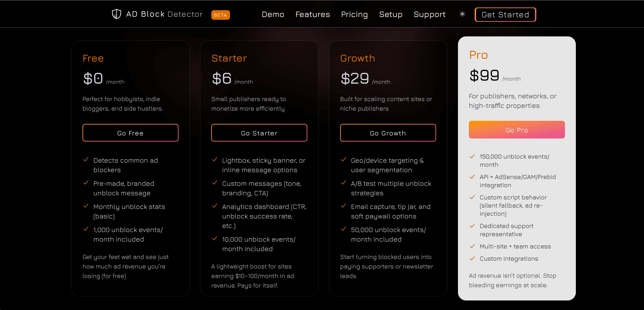The height and width of the screenshot is (310, 644).
Task: Navigate to the Support page
Action: tap(429, 14)
